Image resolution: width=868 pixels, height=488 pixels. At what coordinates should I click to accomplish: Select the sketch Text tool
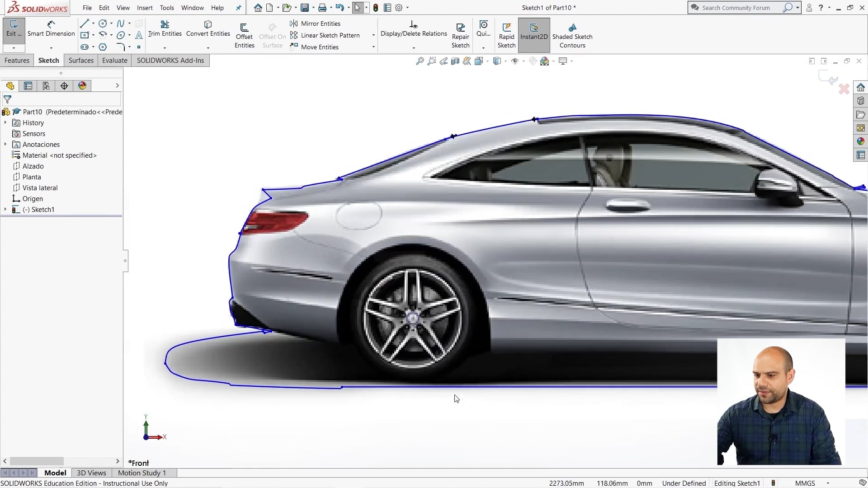coord(139,35)
